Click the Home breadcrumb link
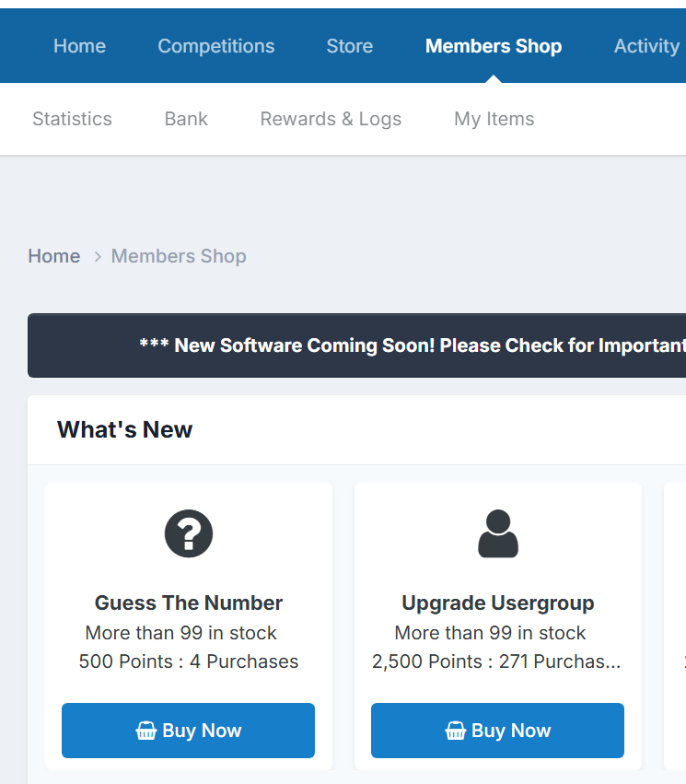 tap(53, 256)
